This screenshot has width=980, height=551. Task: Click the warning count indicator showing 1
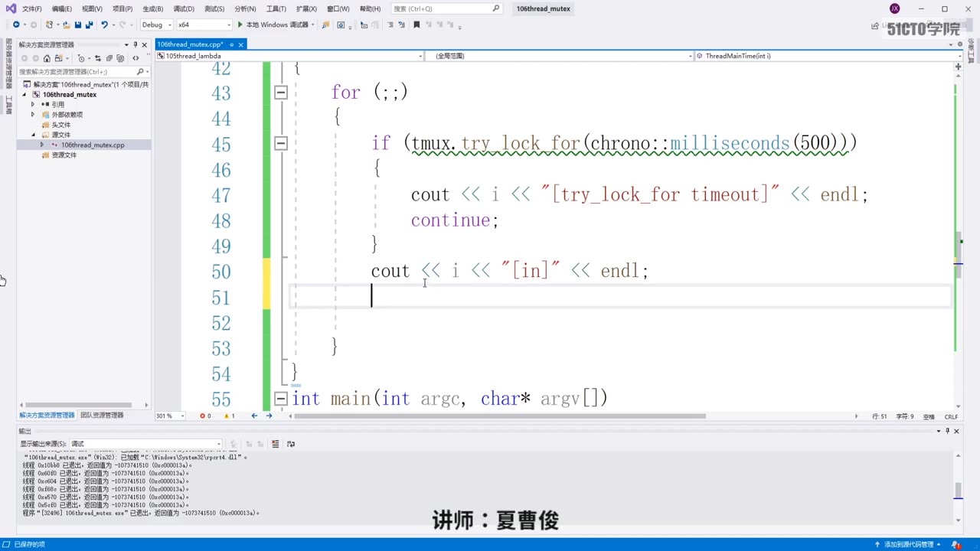(x=228, y=416)
